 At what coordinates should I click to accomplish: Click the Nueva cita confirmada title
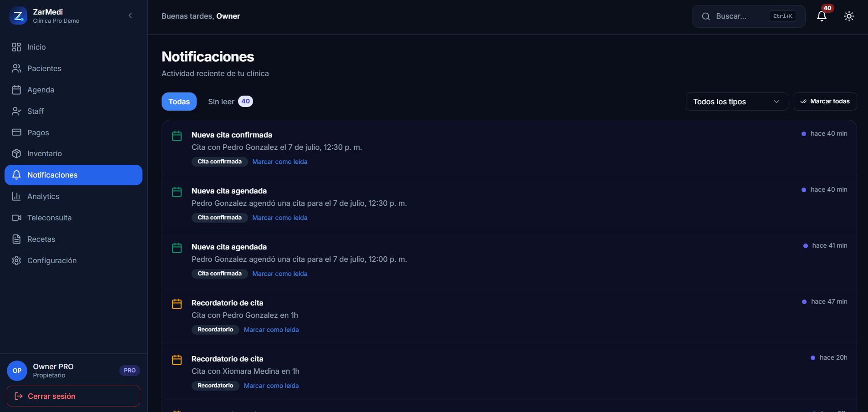tap(232, 135)
